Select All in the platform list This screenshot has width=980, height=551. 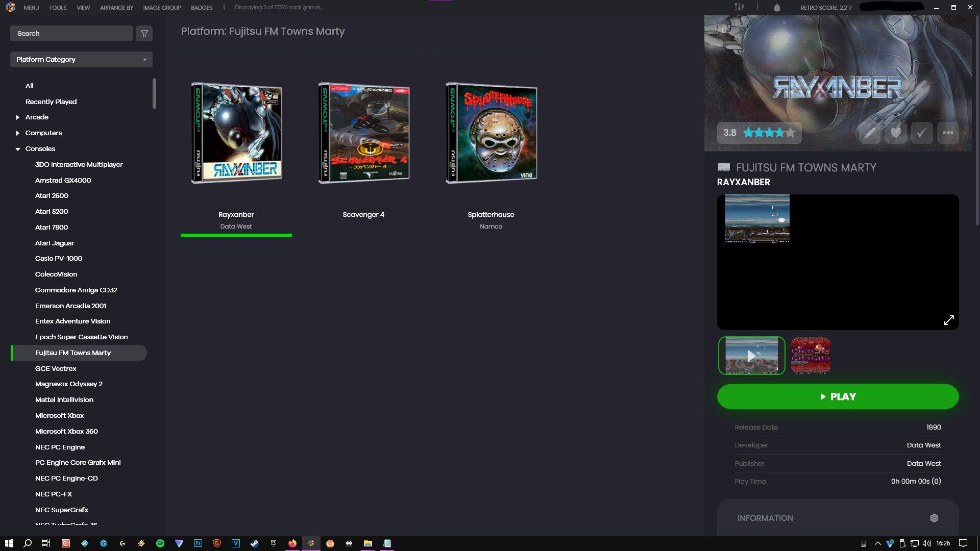pos(30,86)
